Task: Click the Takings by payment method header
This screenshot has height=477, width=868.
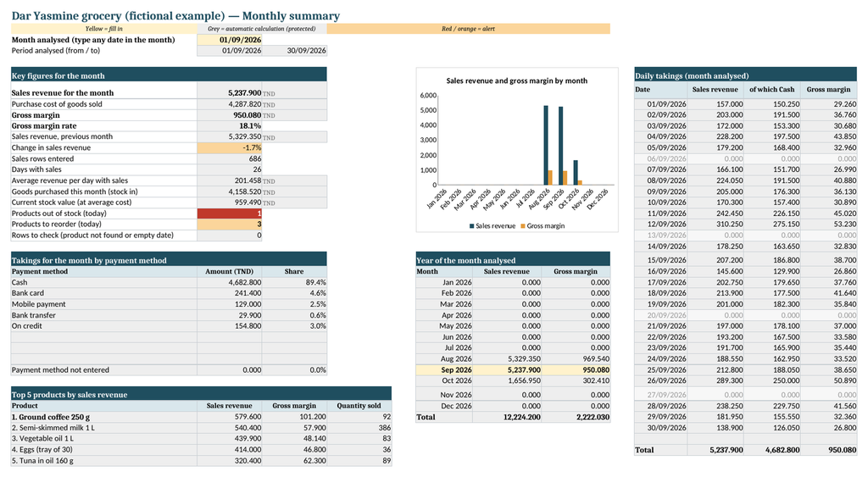Action: tap(169, 259)
